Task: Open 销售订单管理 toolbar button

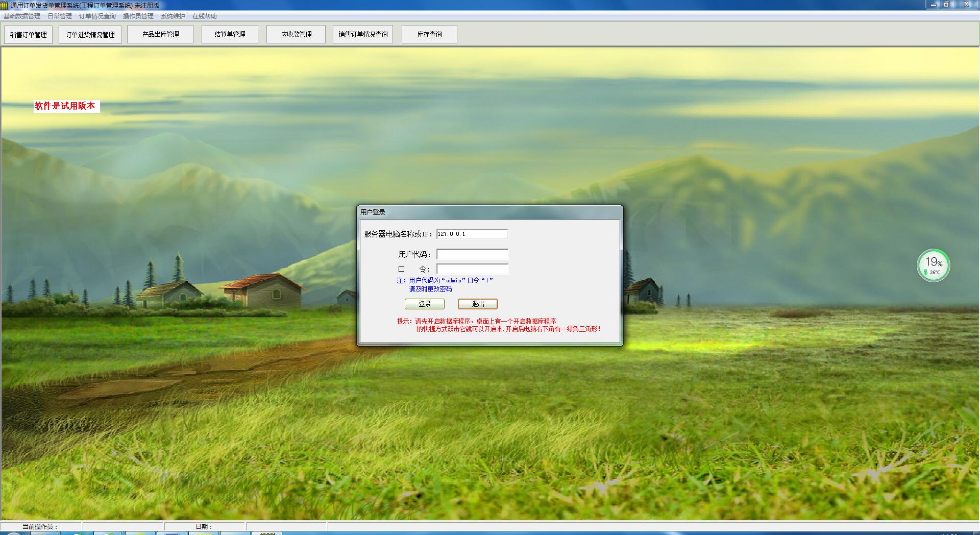Action: [x=29, y=35]
